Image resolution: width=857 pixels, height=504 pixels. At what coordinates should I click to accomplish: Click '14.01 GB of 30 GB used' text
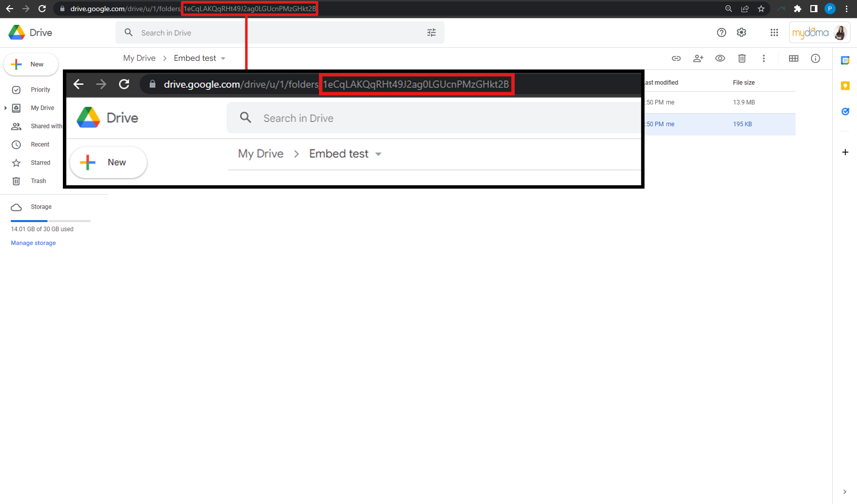[42, 229]
